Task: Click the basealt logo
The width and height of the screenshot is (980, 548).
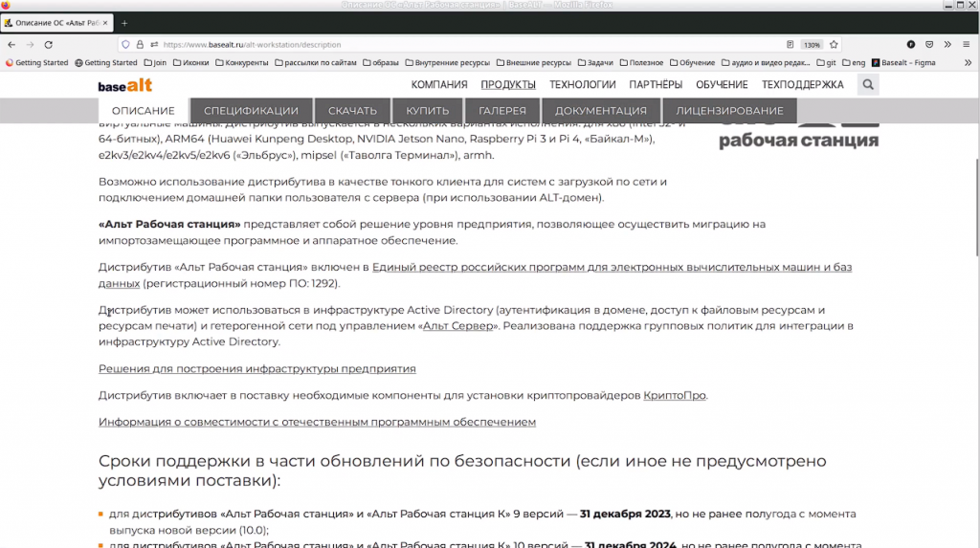Action: pos(125,85)
